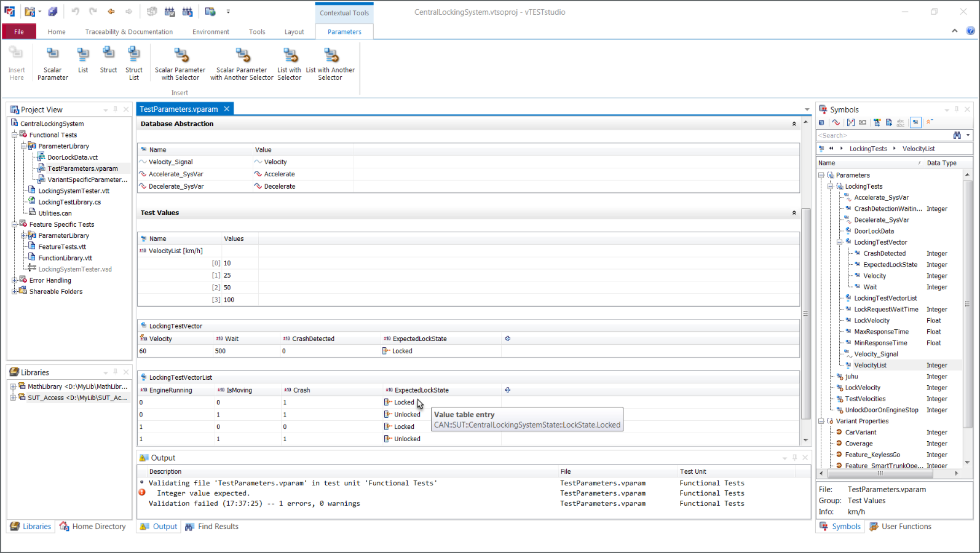Screen dimensions: 980x553
Task: Click the environment globe icon in title bar
Action: click(210, 12)
